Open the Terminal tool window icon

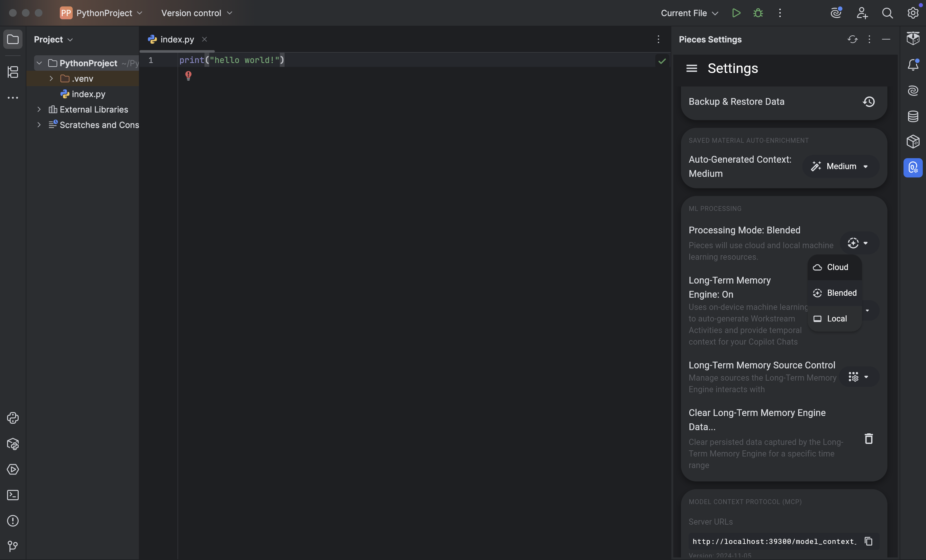[x=13, y=495]
